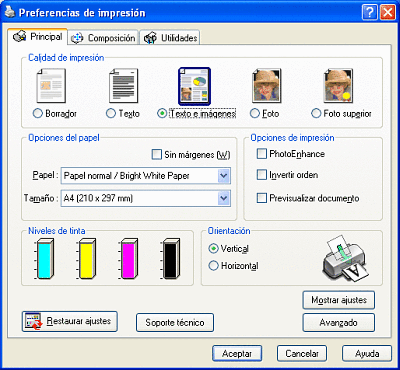Check Previsualizar documento
400x370 pixels.
click(x=262, y=198)
